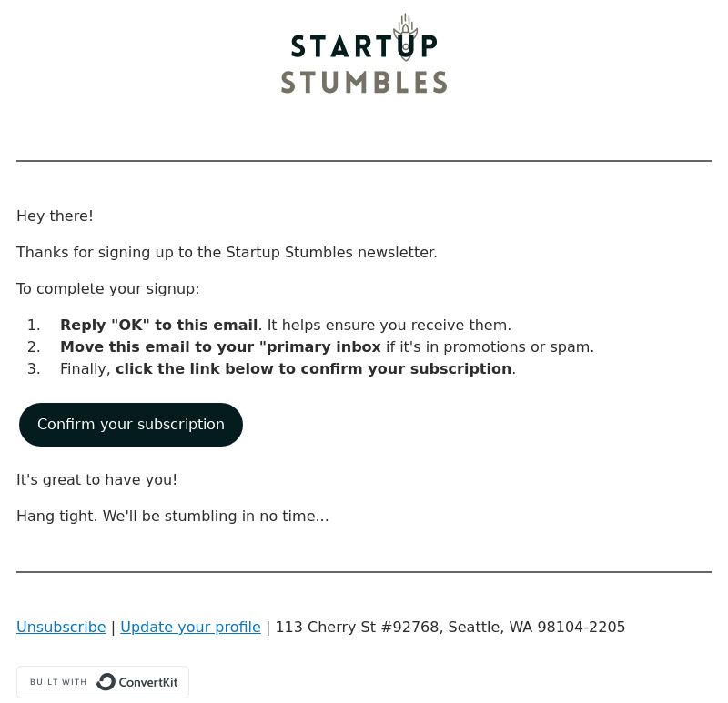Click the bold Reply "OK" to this email text
This screenshot has width=728, height=703.
point(158,325)
